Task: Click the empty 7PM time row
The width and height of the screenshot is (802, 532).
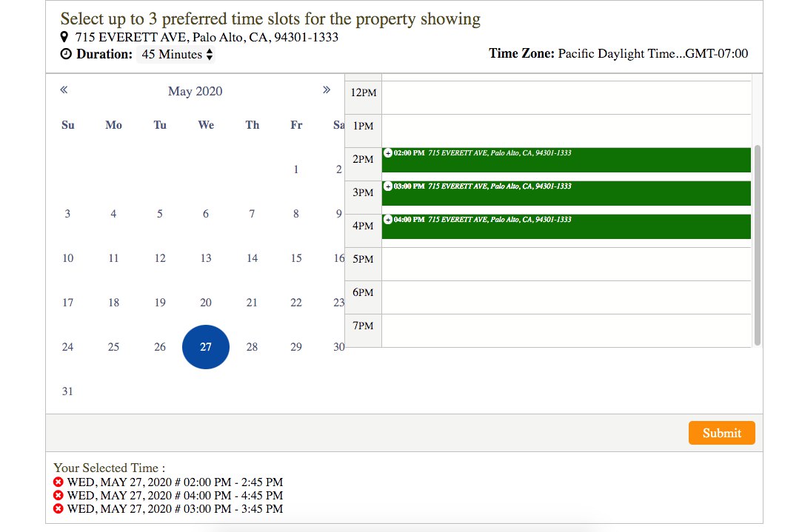Action: (567, 331)
